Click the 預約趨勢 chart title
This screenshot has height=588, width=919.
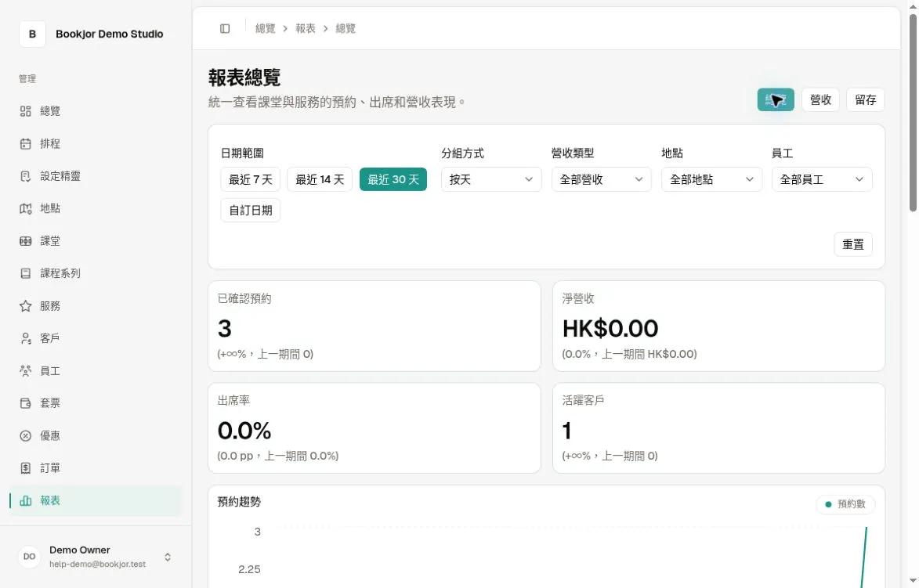tap(239, 502)
